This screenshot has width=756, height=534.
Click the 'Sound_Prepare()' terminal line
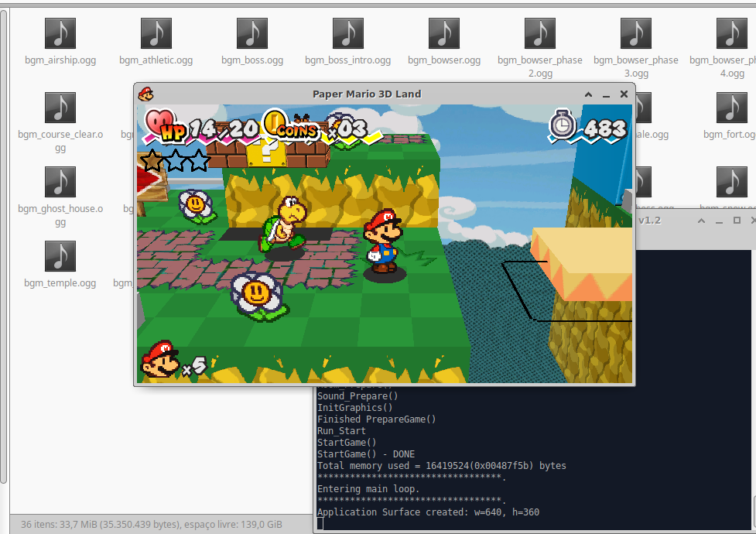click(x=357, y=396)
